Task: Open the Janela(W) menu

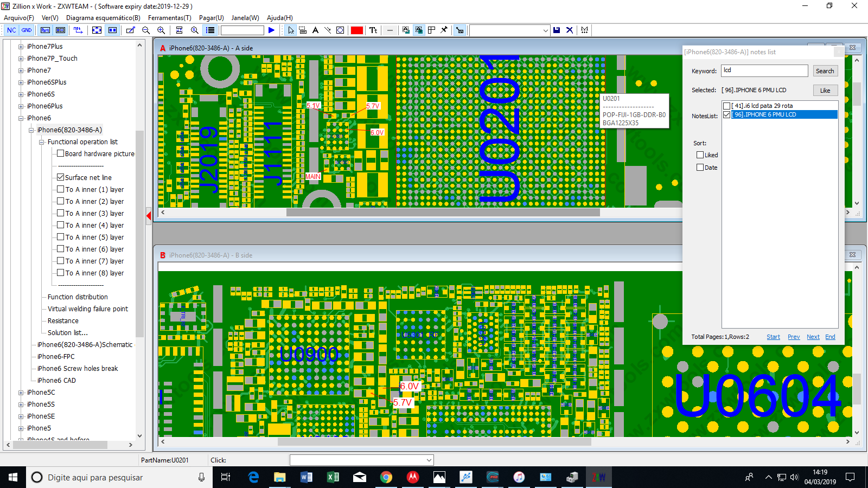Action: [245, 18]
